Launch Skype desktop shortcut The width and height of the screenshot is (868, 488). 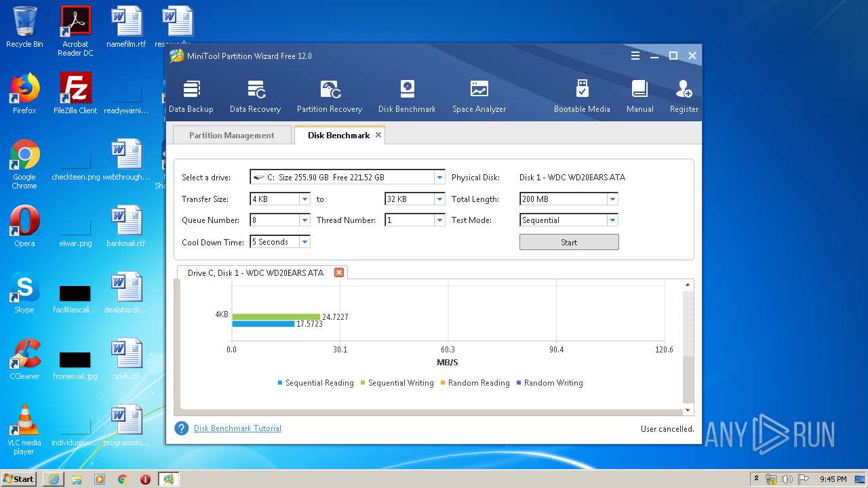click(x=24, y=293)
